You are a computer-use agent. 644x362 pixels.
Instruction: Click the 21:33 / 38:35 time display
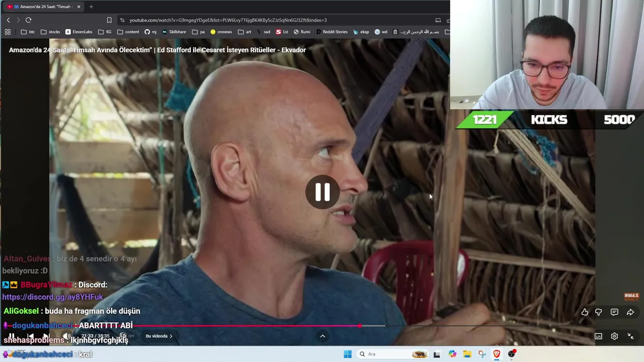tap(95, 336)
